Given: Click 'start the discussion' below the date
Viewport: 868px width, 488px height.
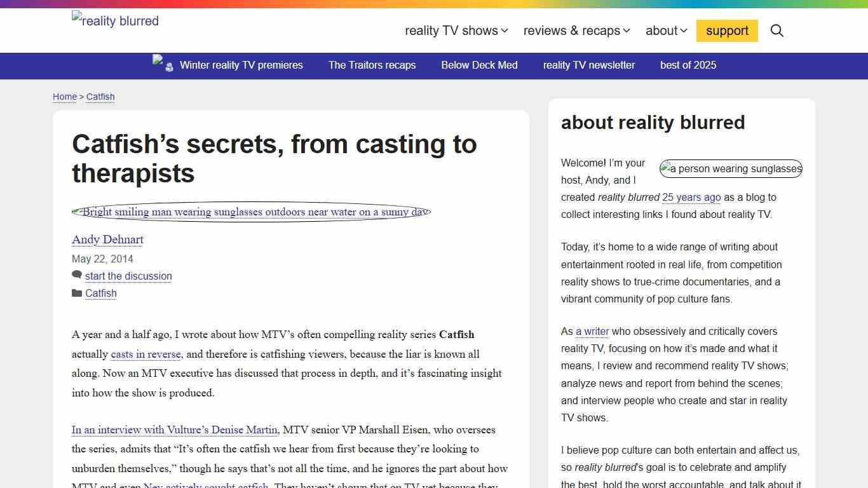Looking at the screenshot, I should point(128,276).
